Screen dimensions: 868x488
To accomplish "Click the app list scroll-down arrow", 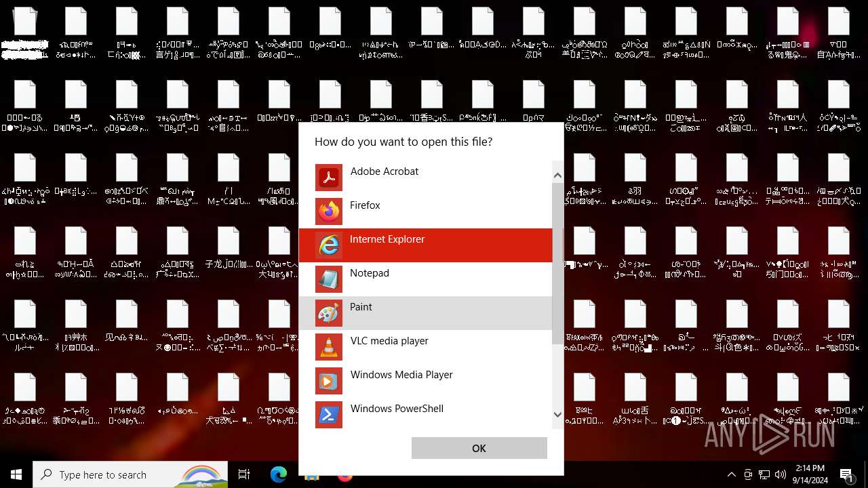I will pyautogui.click(x=557, y=414).
